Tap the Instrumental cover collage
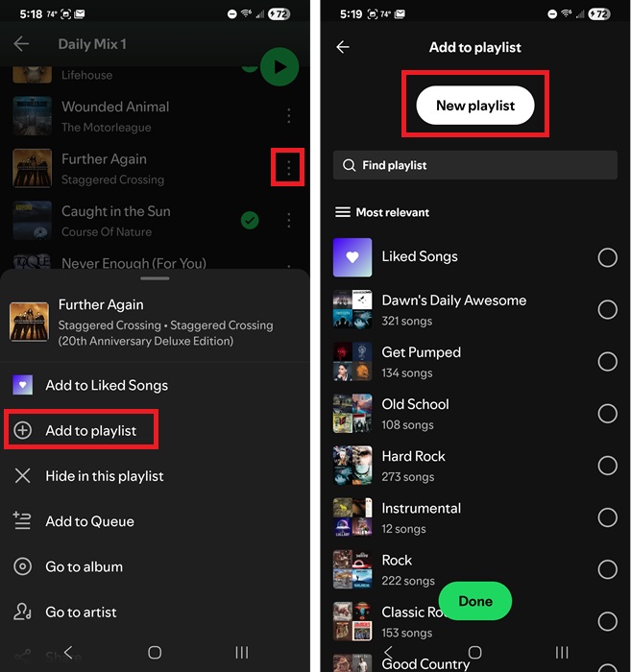 click(352, 517)
